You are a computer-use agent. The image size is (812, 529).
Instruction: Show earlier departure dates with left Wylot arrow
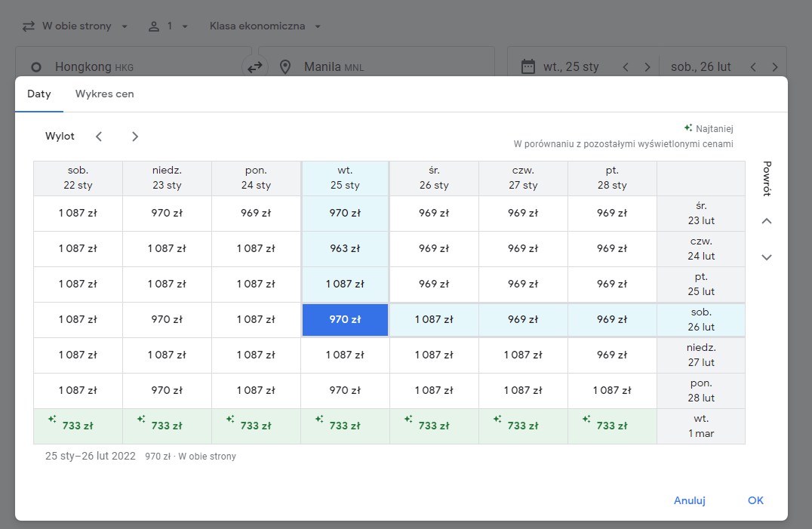tap(99, 136)
